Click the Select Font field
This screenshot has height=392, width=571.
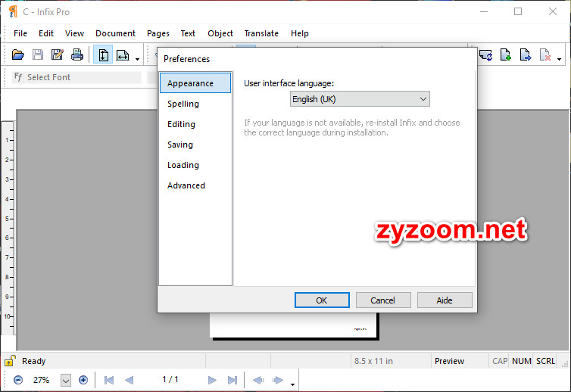pos(76,77)
